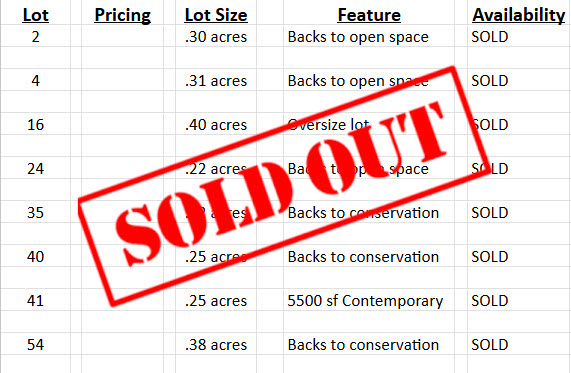The image size is (571, 373).
Task: Click .31 acres cell for lot 4
Action: pos(216,81)
